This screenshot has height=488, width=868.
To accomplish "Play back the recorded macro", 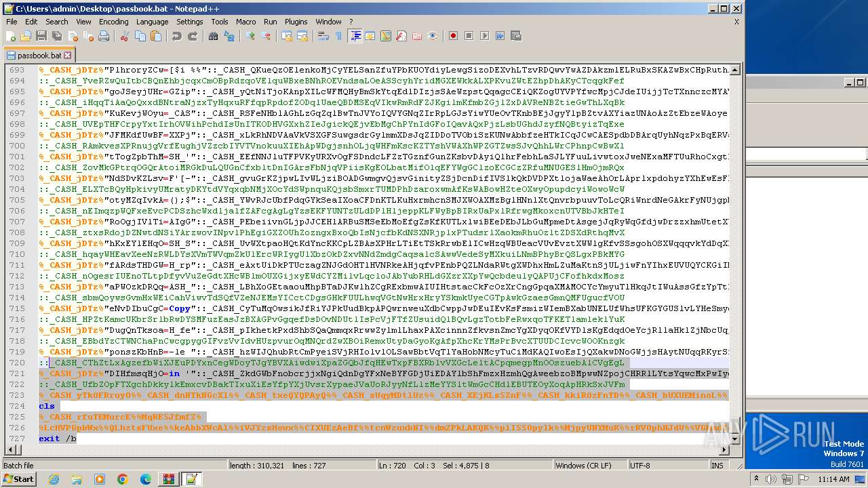I will click(x=485, y=36).
